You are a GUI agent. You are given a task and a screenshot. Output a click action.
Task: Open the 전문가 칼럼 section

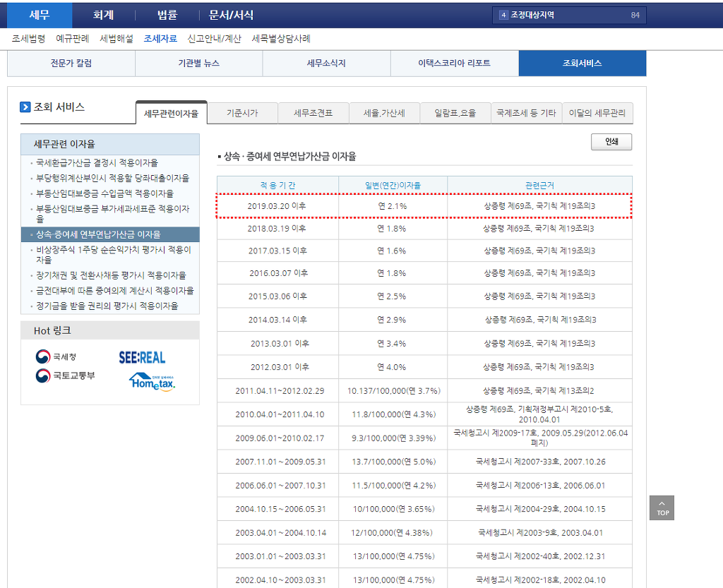click(x=71, y=63)
